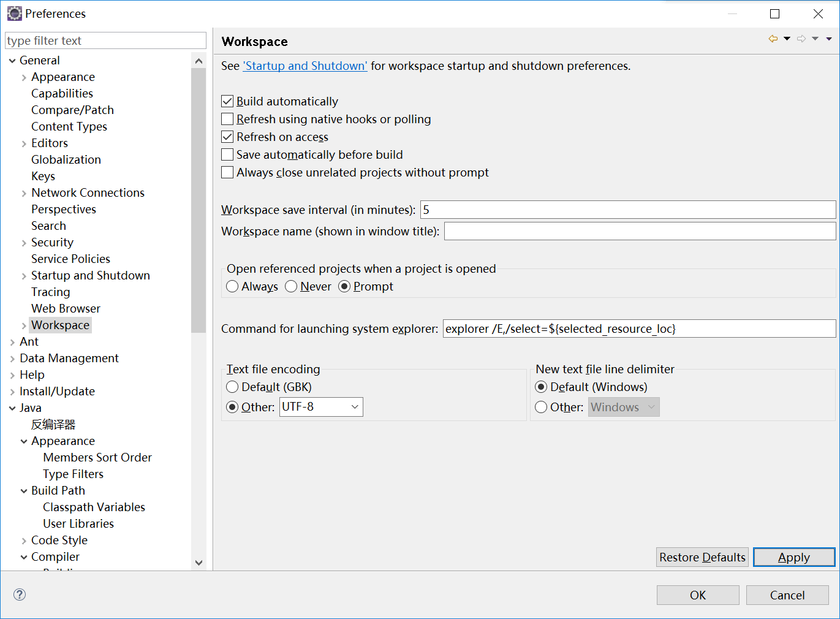Select Keys preferences item
Image resolution: width=840 pixels, height=619 pixels.
(x=44, y=176)
